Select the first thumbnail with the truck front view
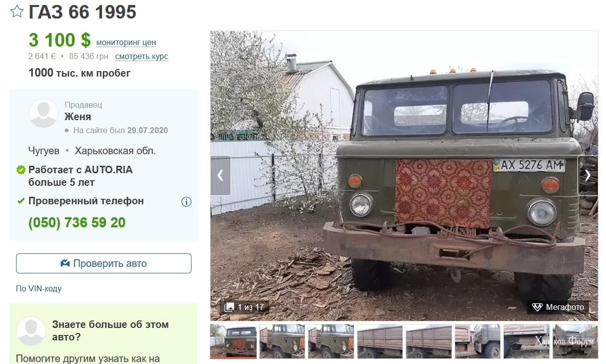Image resolution: width=606 pixels, height=364 pixels. (233, 341)
